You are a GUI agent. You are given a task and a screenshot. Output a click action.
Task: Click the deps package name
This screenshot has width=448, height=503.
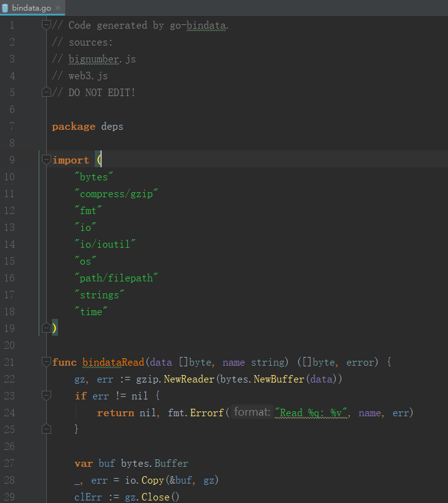(x=112, y=127)
